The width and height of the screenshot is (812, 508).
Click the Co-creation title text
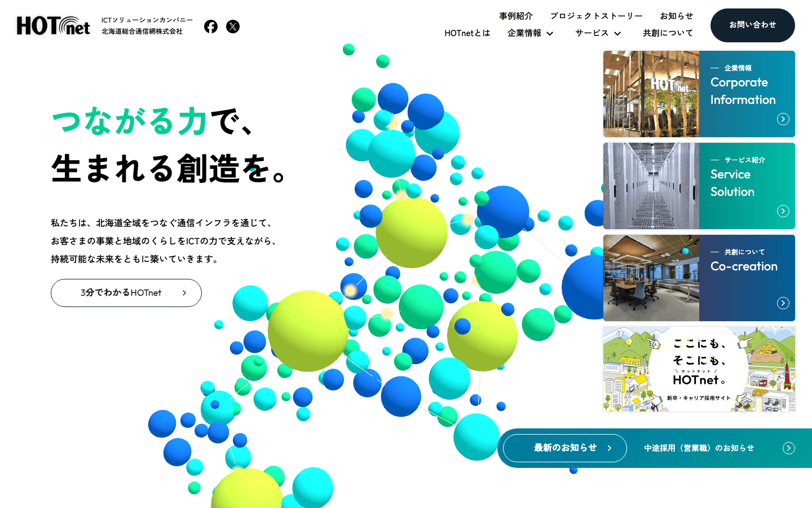744,266
